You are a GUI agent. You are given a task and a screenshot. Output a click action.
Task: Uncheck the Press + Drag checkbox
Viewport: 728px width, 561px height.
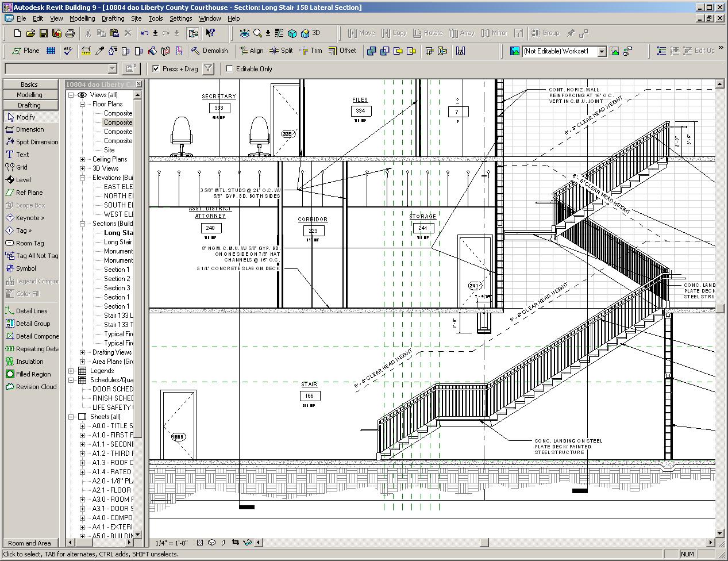[156, 69]
